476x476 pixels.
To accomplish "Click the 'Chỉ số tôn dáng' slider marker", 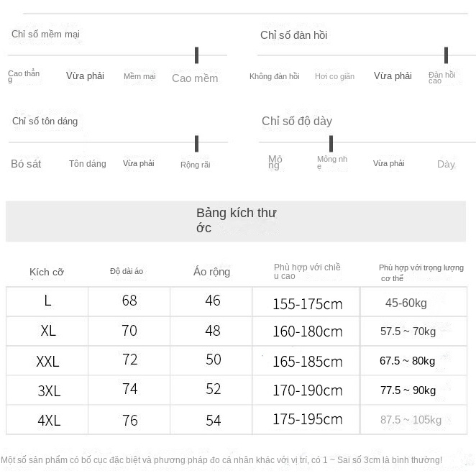I will pyautogui.click(x=196, y=143).
